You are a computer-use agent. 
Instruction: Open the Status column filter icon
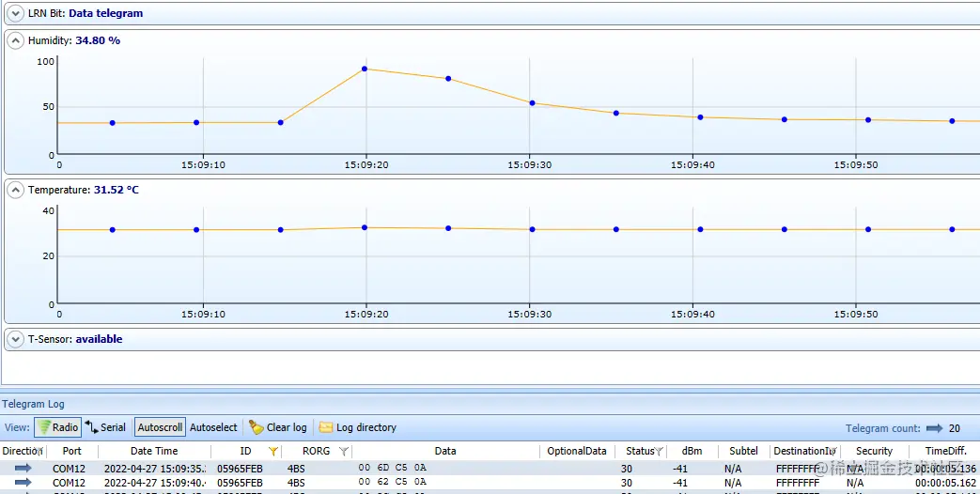(659, 451)
